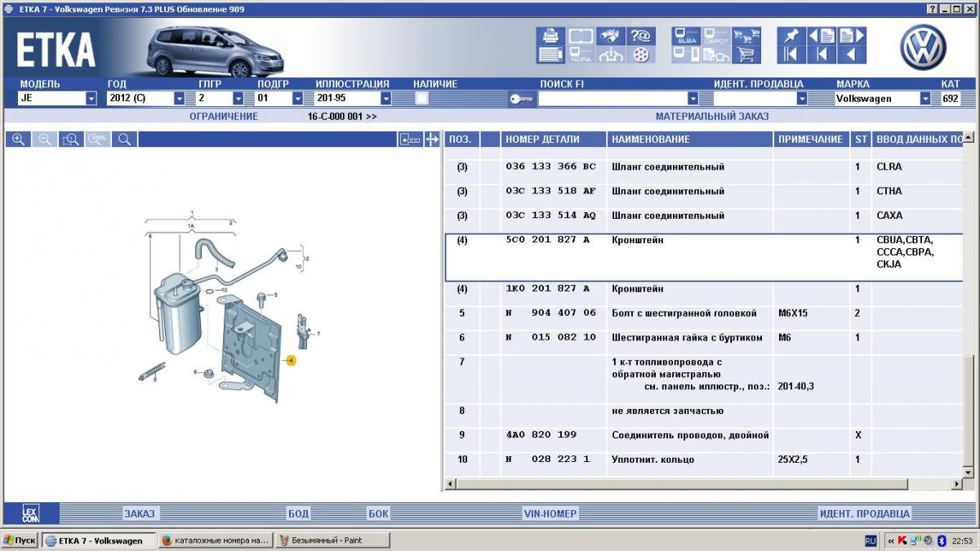The width and height of the screenshot is (980, 551).
Task: Click the RU language indicator
Action: pyautogui.click(x=871, y=540)
